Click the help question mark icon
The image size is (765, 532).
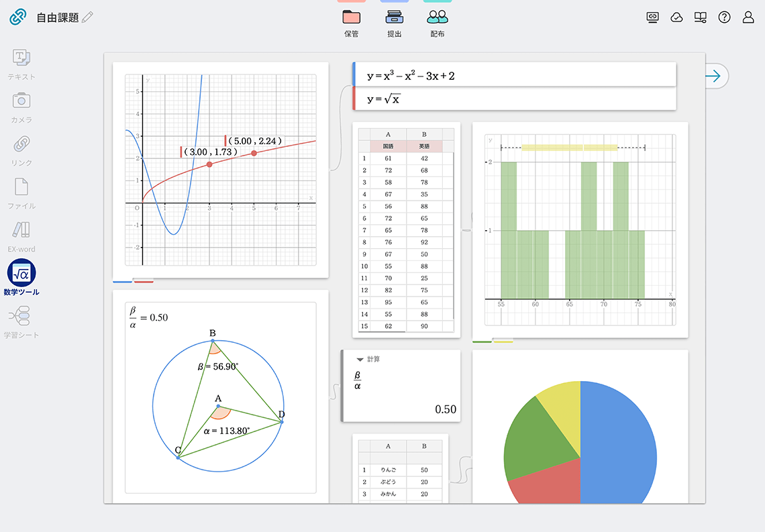tap(724, 18)
